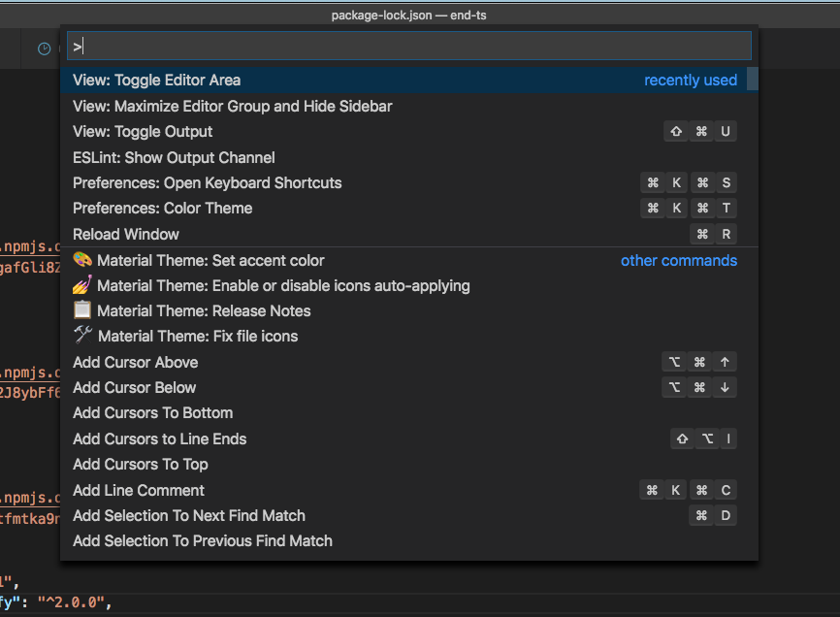Select Material Theme: Enable or disable icons auto-applying
Screen dimensions: 840x617
click(x=408, y=285)
